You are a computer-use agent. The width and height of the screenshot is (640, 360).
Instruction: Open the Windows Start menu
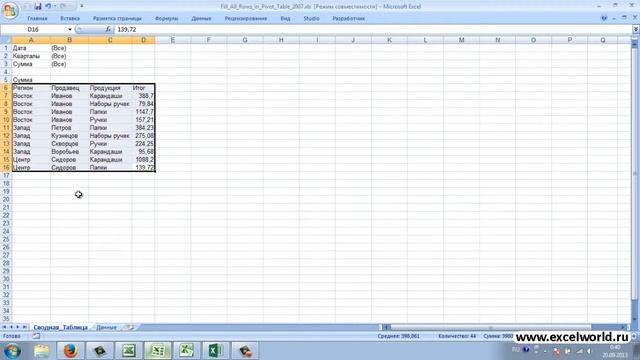12,351
